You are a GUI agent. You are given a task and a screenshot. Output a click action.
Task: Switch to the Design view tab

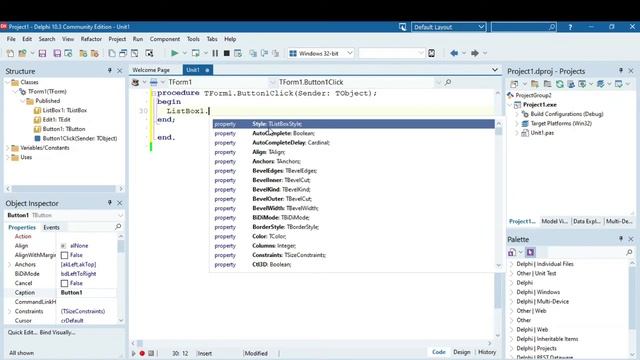coord(462,352)
